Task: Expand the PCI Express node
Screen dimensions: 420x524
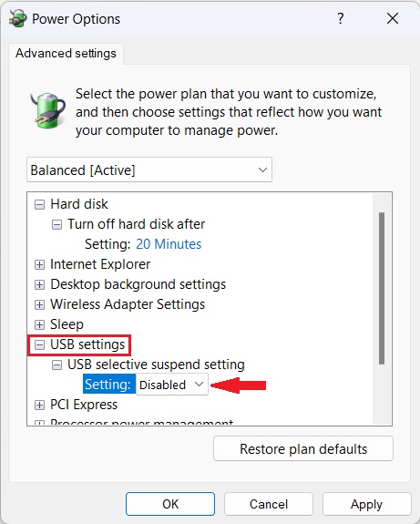Action: click(39, 405)
